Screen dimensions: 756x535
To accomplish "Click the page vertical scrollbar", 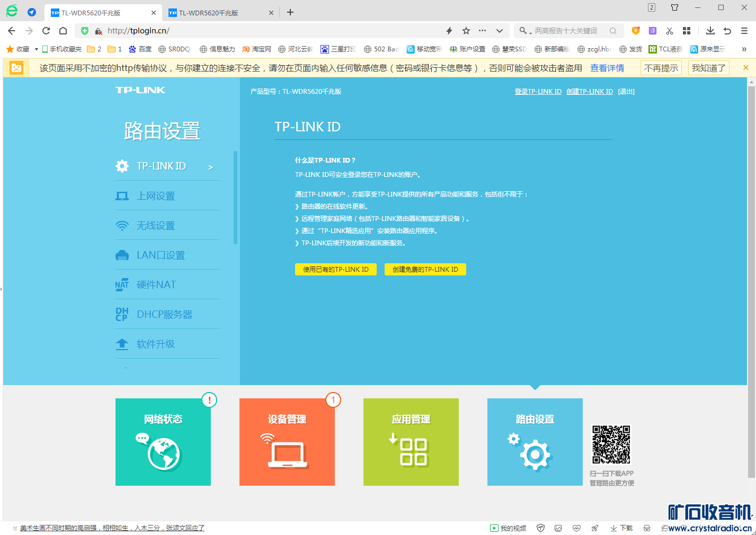I will (x=751, y=281).
